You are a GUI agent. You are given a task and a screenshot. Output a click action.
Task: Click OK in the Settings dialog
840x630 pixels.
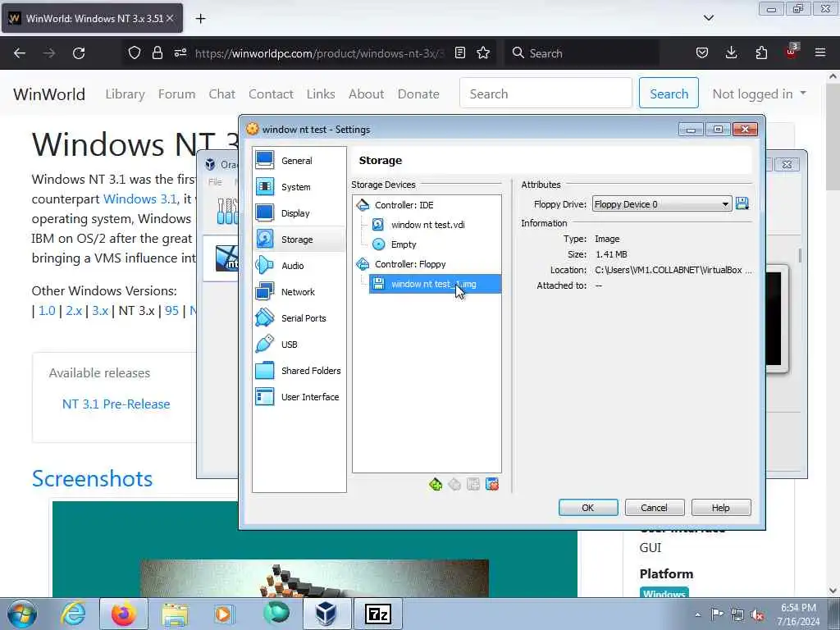588,507
